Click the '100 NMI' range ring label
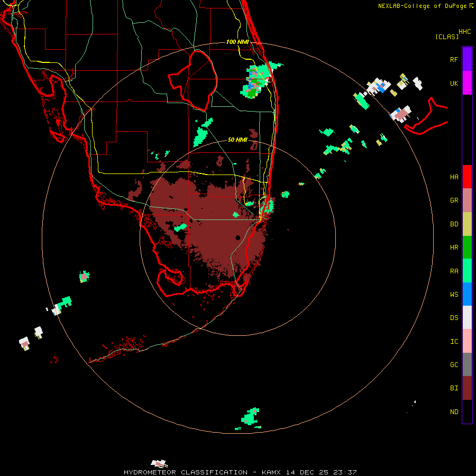 [x=237, y=42]
